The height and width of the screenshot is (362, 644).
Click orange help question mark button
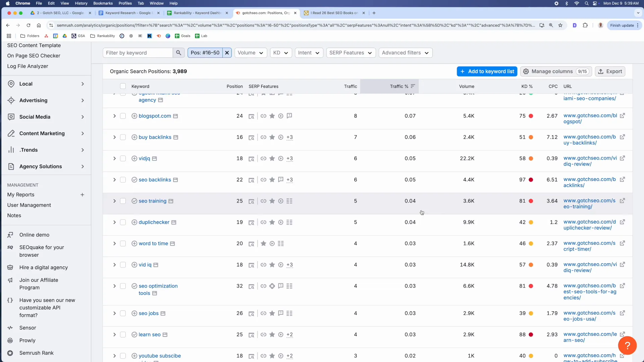click(627, 345)
